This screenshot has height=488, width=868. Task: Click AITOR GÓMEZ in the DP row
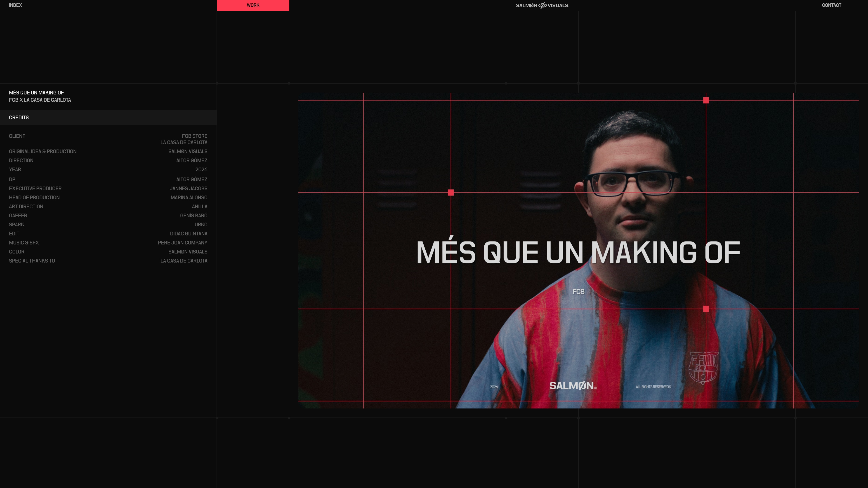point(192,180)
